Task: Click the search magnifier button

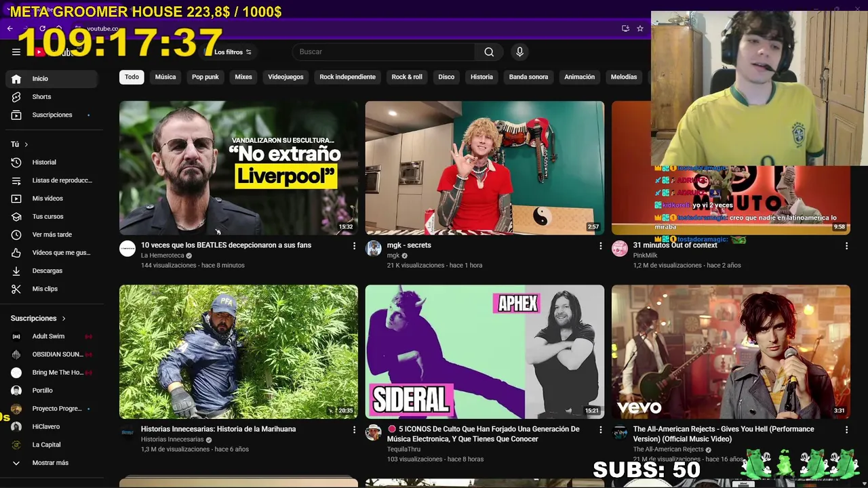Action: (x=489, y=52)
